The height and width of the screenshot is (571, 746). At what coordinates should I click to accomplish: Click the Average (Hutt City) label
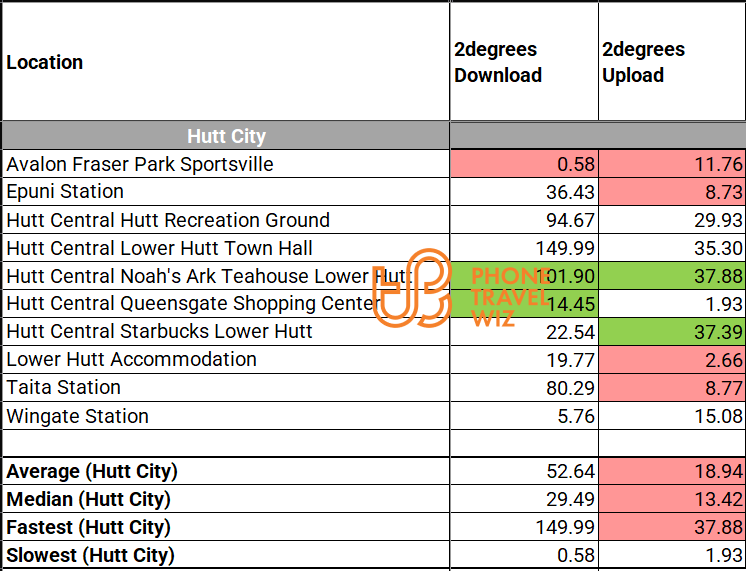click(225, 471)
